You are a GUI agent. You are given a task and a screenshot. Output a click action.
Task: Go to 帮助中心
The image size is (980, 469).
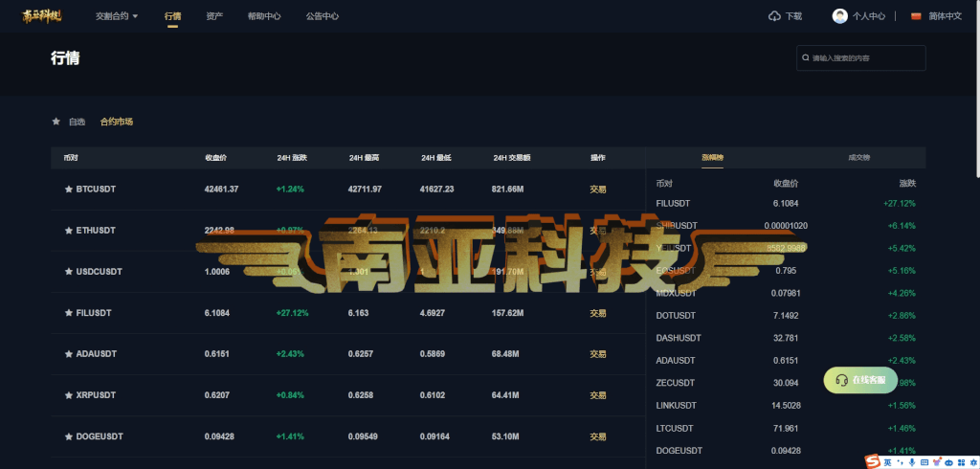pyautogui.click(x=264, y=16)
